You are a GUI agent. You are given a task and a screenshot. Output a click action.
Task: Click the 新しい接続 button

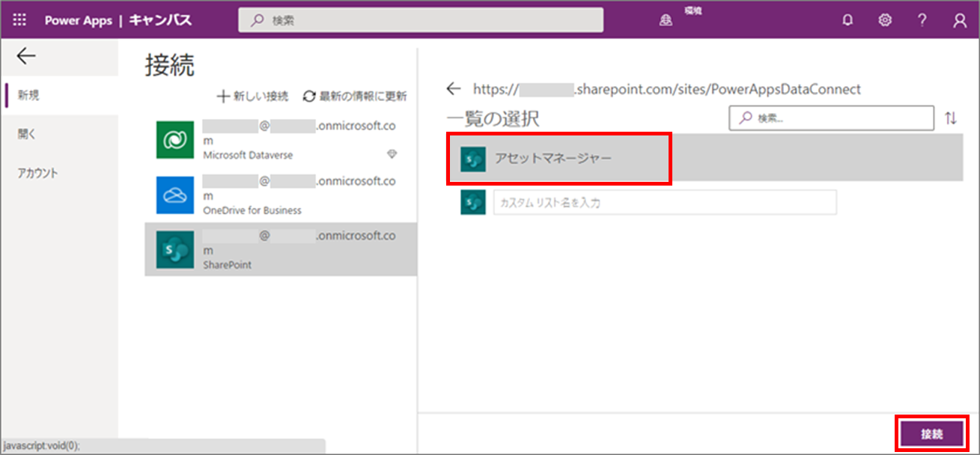[253, 96]
